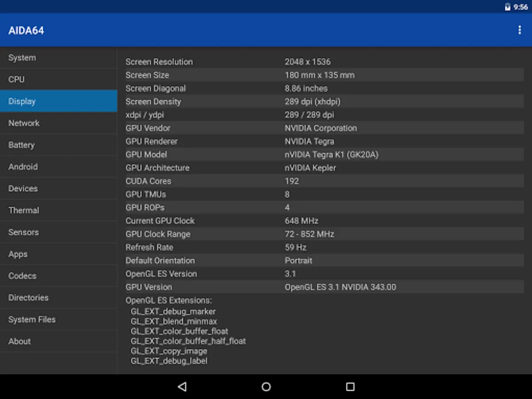Screen dimensions: 532x399
Task: Select the GPU TMUs label
Action: tap(146, 194)
